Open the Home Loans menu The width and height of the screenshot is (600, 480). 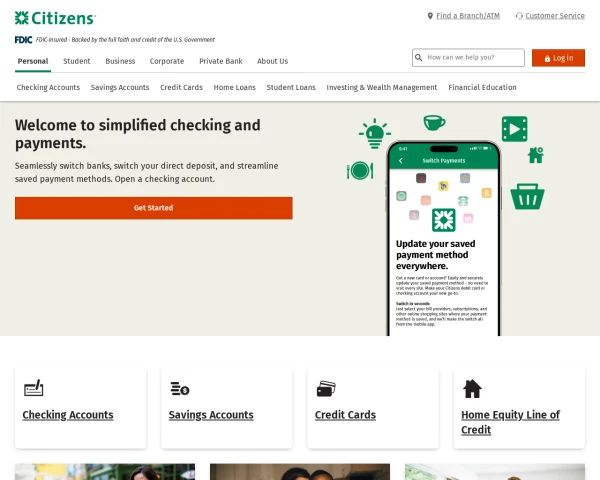(x=235, y=87)
